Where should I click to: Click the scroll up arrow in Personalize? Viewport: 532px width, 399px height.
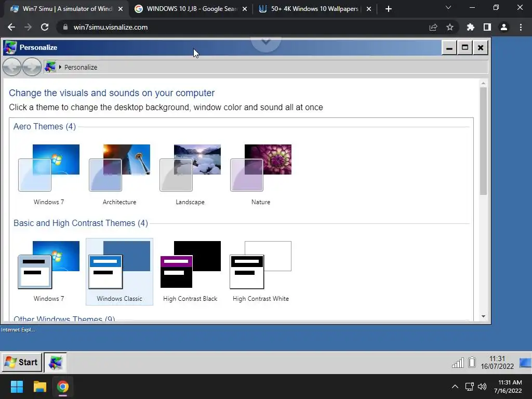click(484, 83)
